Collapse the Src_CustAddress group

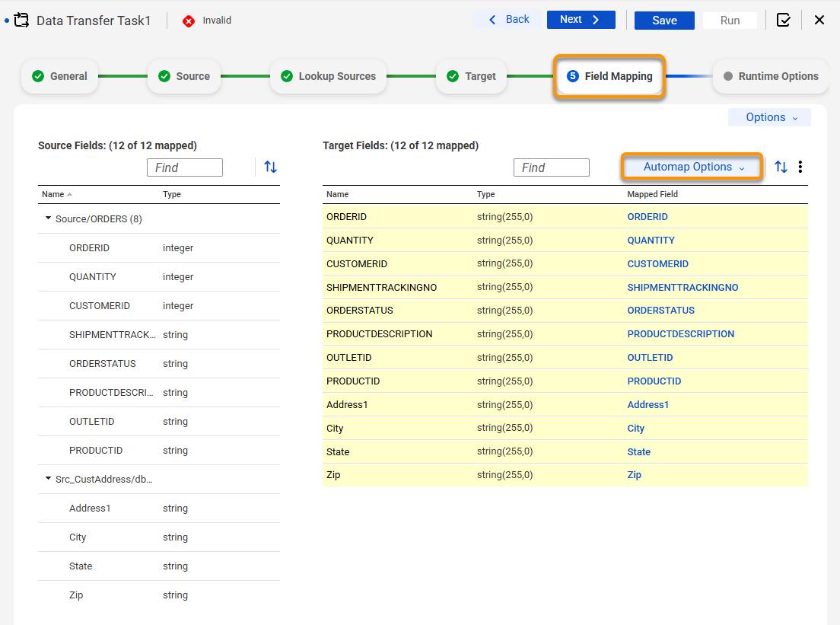coord(48,478)
